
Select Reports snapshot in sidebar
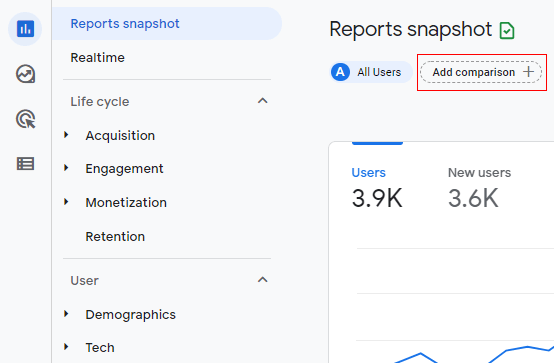point(167,24)
